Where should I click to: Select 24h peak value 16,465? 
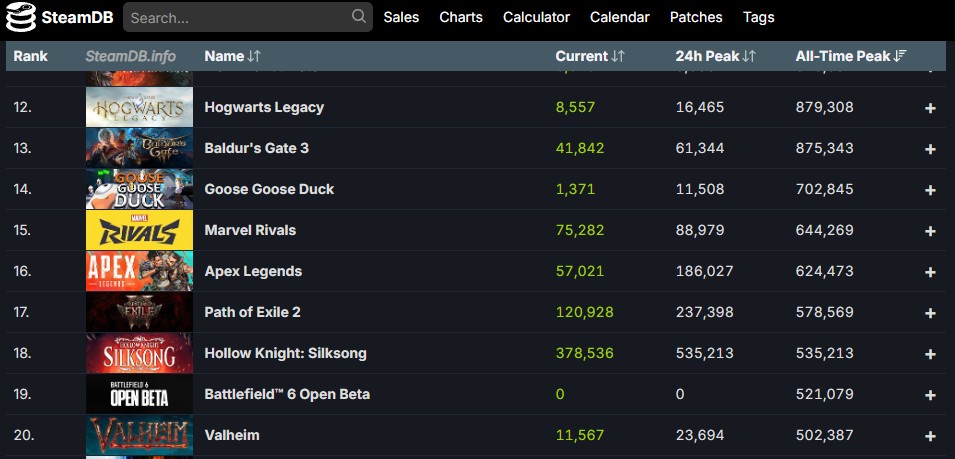700,107
